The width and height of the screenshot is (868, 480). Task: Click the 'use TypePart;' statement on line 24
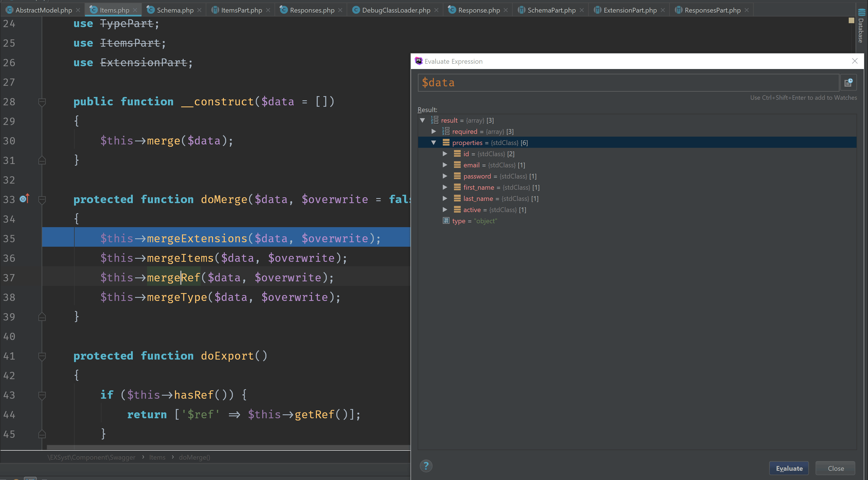coord(116,23)
